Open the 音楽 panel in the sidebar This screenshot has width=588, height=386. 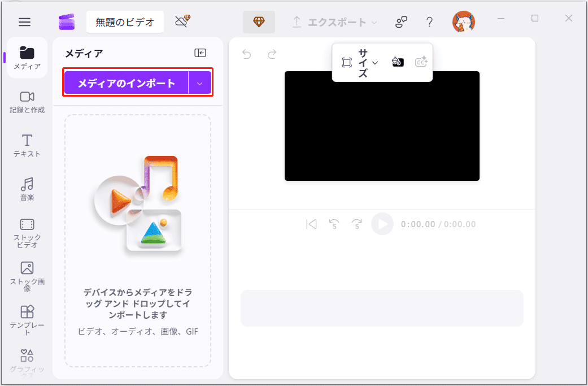coord(26,188)
